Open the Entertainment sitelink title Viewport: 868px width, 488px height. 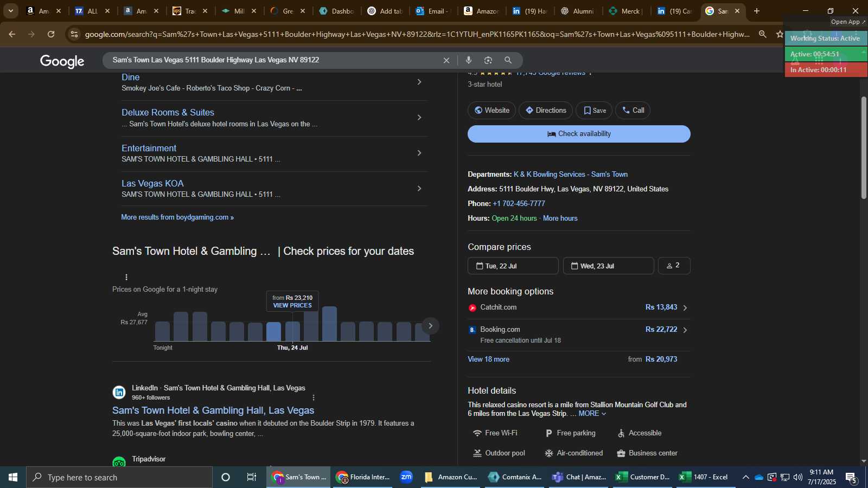[149, 148]
